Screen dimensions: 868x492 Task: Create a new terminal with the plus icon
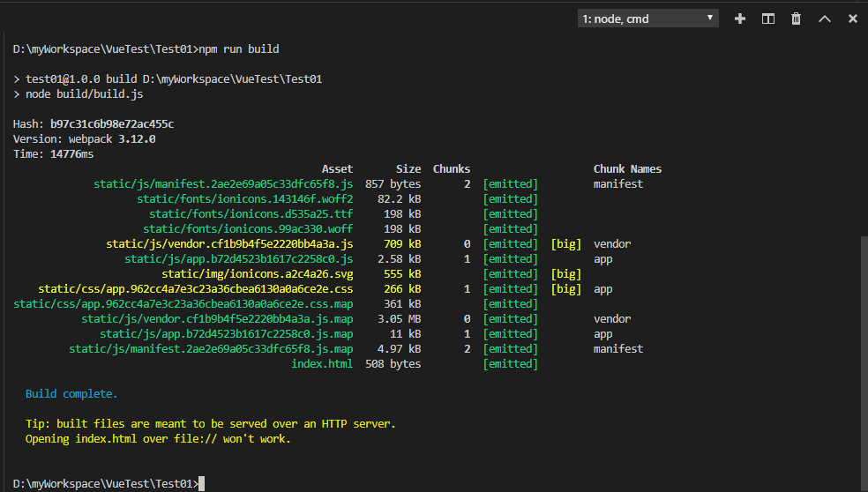tap(739, 19)
